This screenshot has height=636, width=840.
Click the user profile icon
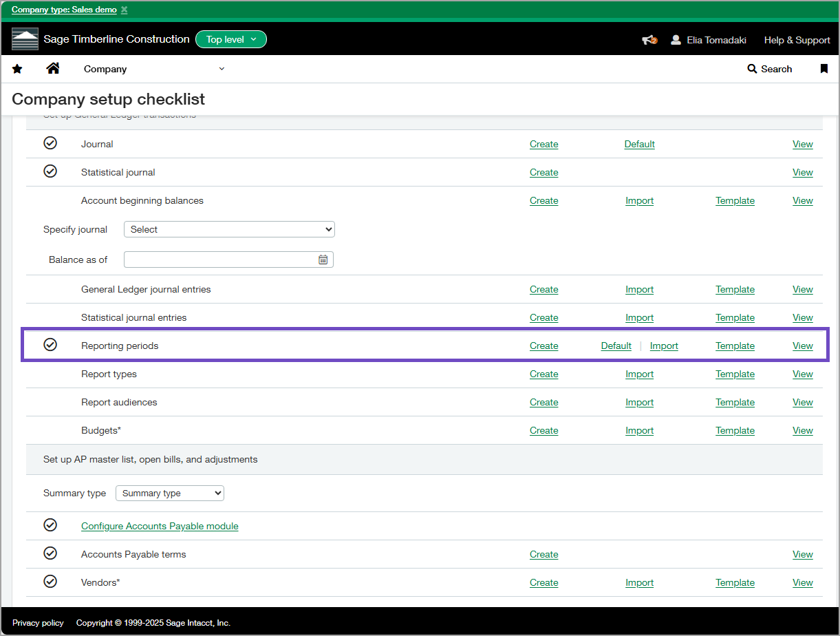coord(676,40)
